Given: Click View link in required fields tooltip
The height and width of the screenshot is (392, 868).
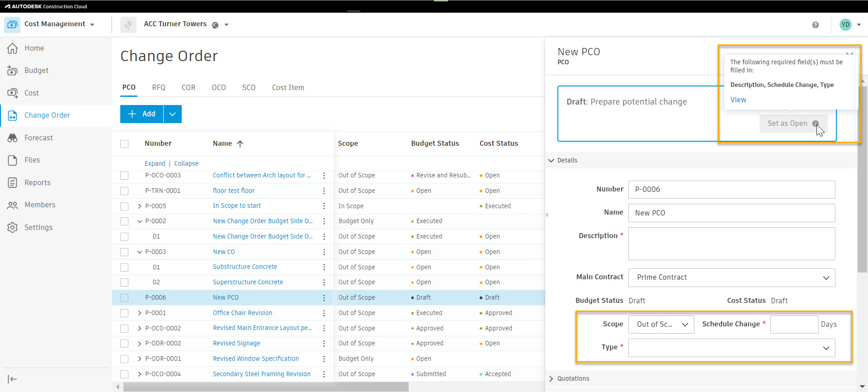Looking at the screenshot, I should point(738,100).
